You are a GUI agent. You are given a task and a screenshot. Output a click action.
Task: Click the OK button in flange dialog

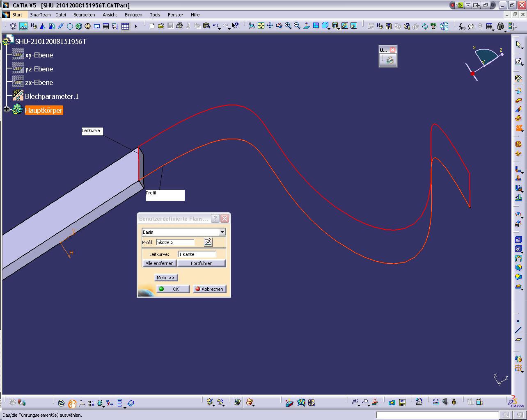pos(173,289)
